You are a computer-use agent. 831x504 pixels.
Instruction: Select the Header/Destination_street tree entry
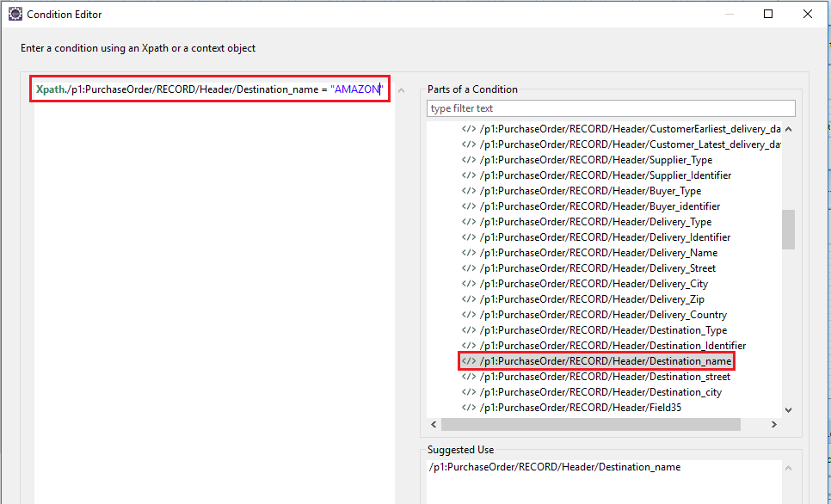click(605, 377)
